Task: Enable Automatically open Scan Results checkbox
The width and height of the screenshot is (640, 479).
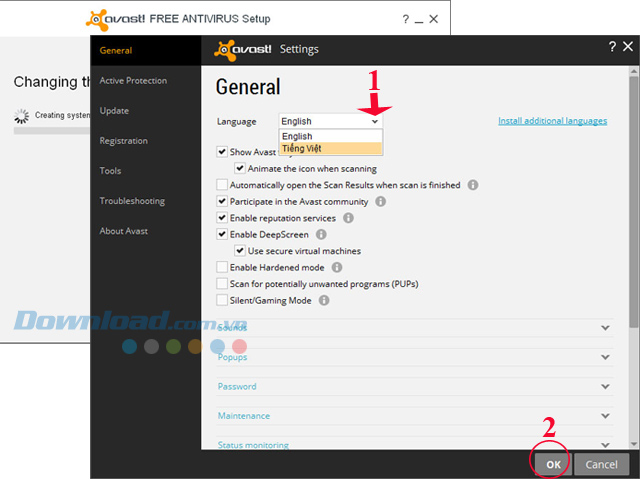Action: point(222,185)
